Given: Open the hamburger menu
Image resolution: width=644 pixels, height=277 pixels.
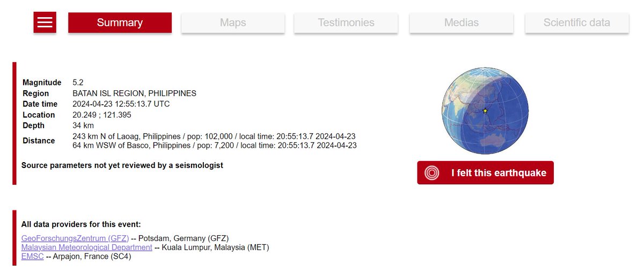Looking at the screenshot, I should [45, 23].
